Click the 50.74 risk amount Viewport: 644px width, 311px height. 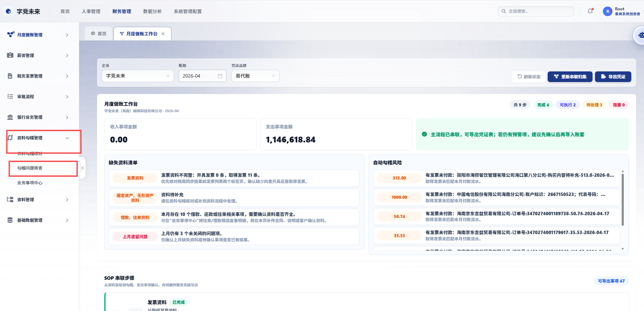pyautogui.click(x=399, y=217)
